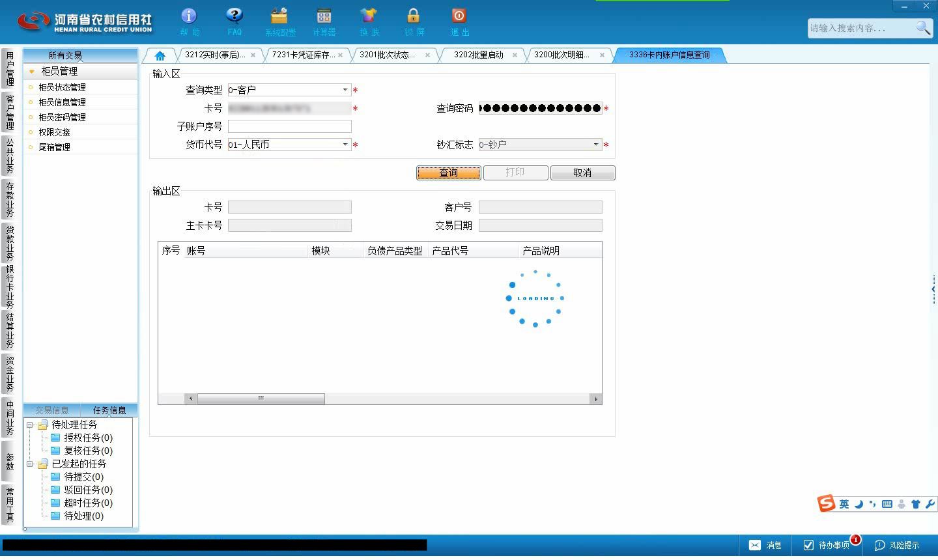Viewport: 938px width, 560px height.
Task: Click the 查询 button
Action: click(448, 173)
